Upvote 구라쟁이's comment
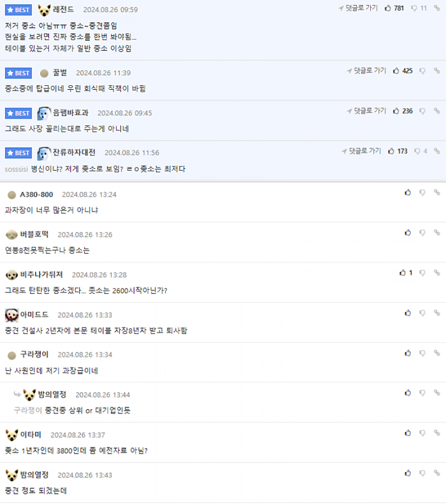This screenshot has width=446, height=504. [x=408, y=353]
